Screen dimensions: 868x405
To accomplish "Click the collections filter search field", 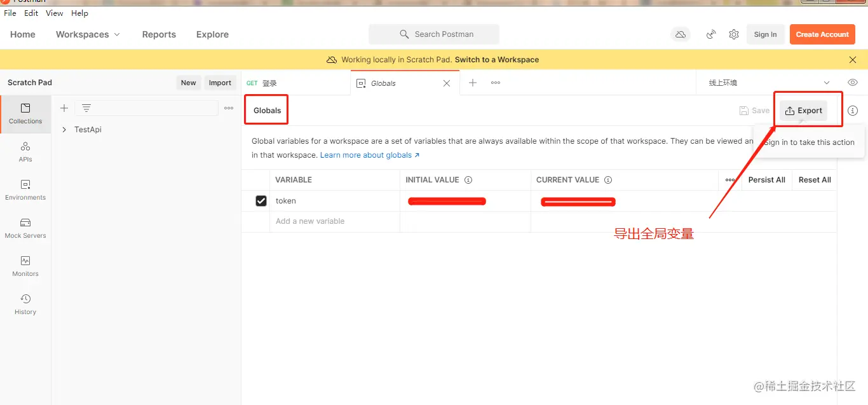I will click(x=147, y=108).
